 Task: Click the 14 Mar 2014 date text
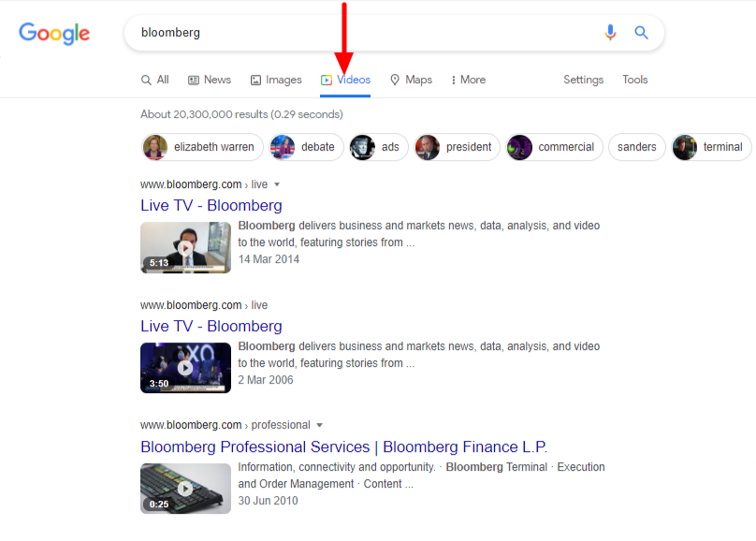click(269, 259)
